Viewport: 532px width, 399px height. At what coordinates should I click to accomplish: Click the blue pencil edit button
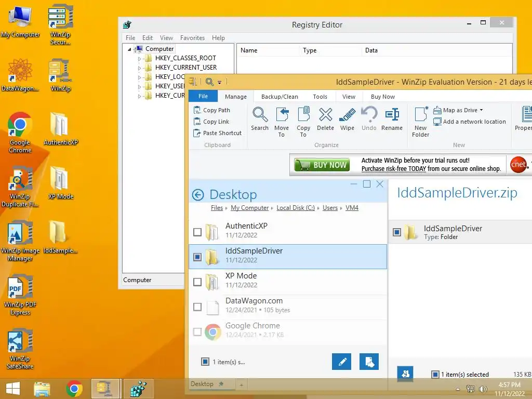342,362
